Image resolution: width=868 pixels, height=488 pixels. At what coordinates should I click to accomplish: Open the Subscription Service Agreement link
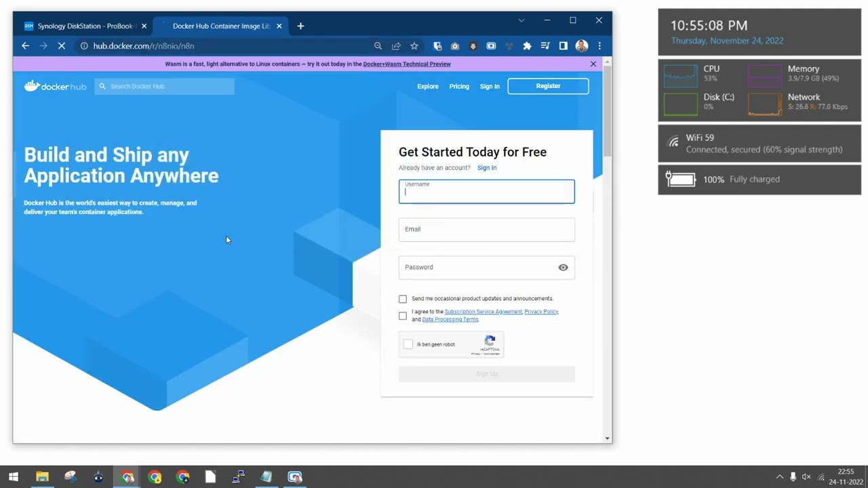pyautogui.click(x=484, y=312)
